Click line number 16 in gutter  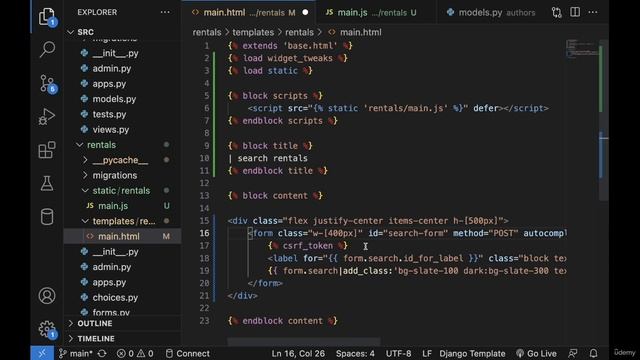[204, 233]
